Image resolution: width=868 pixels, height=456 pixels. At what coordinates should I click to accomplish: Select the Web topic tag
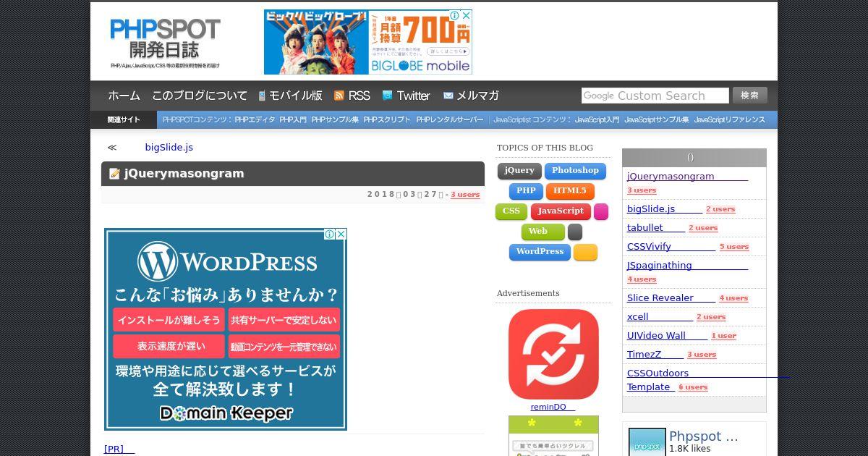(543, 232)
